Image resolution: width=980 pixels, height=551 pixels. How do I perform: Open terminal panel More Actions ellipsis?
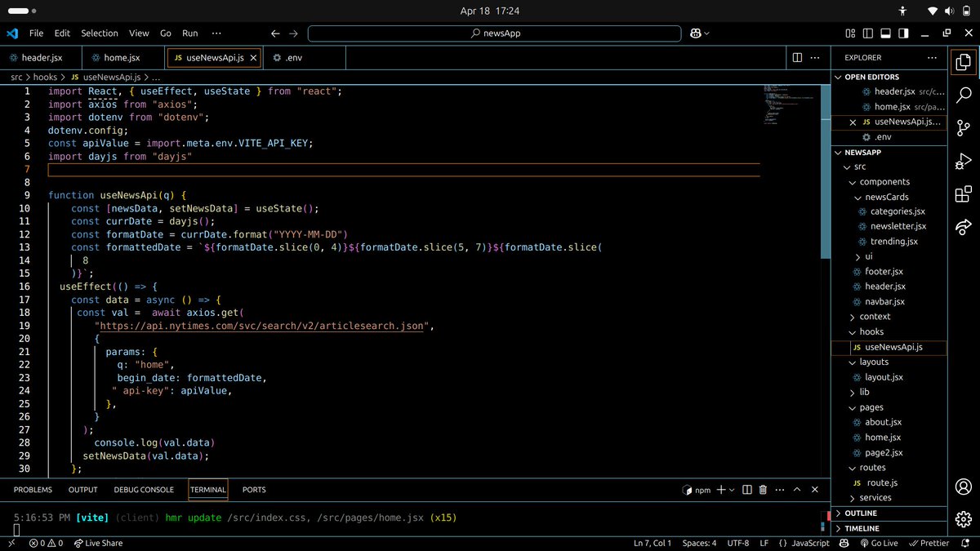(779, 490)
